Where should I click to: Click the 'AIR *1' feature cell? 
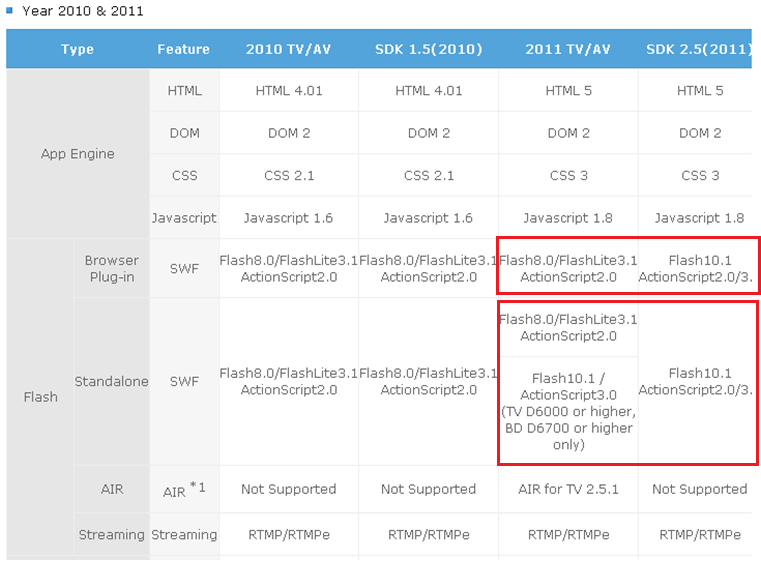[x=184, y=489]
